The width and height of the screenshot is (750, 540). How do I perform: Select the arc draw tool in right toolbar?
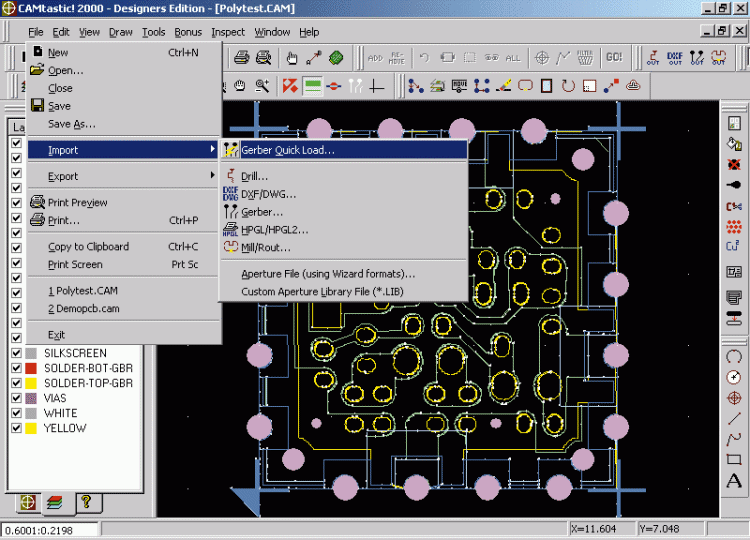pos(734,356)
